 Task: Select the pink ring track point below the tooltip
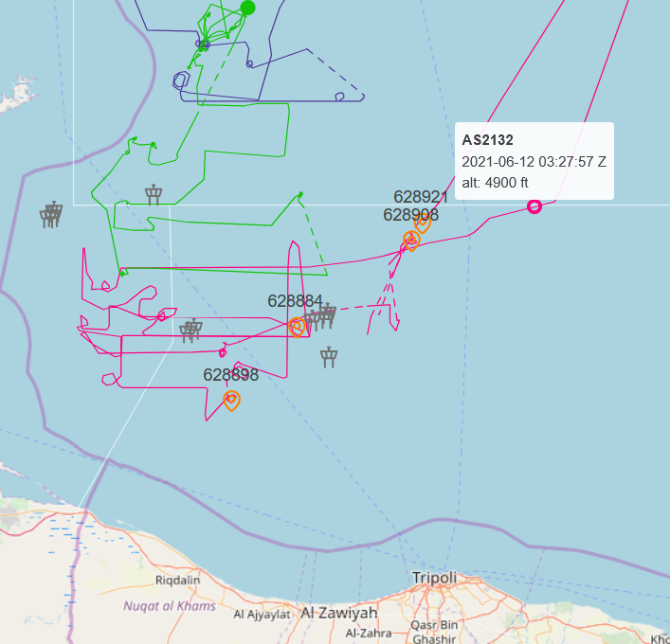tap(534, 206)
